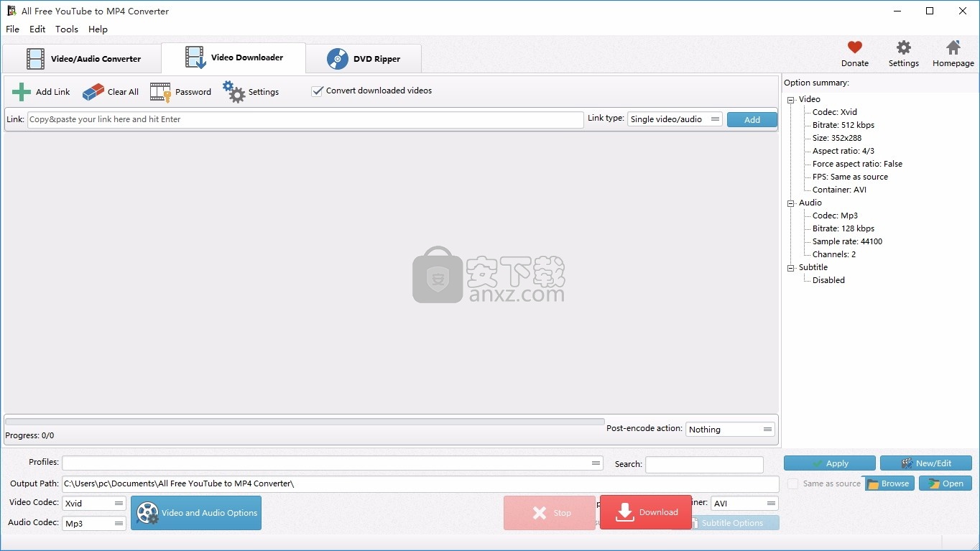This screenshot has height=551, width=980.
Task: Collapse the Video tree node
Action: click(791, 100)
